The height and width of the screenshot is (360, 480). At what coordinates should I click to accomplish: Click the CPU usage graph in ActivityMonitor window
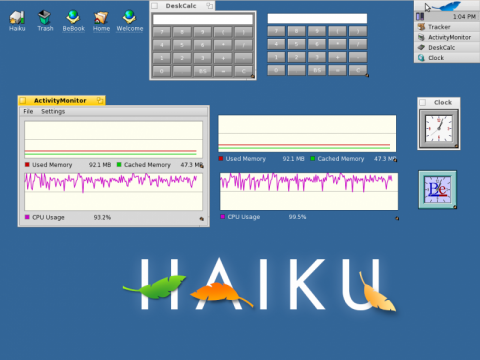(x=113, y=191)
